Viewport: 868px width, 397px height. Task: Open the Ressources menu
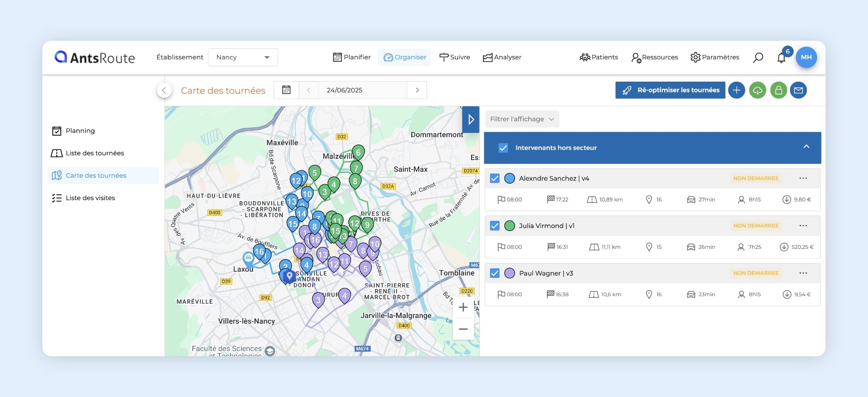[x=654, y=57]
